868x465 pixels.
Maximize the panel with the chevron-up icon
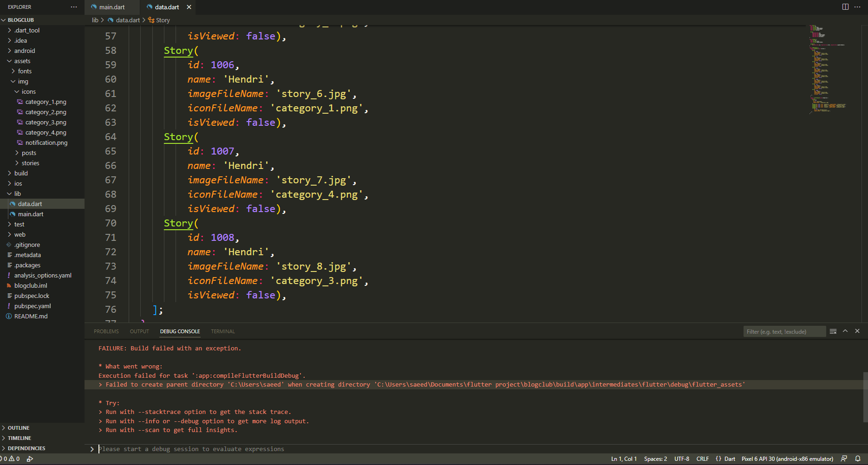click(845, 331)
